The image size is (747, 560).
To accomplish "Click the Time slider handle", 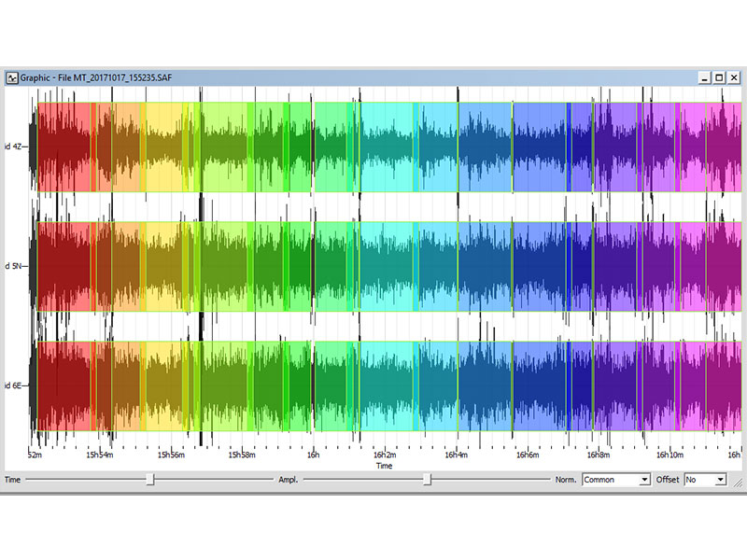I will point(149,479).
